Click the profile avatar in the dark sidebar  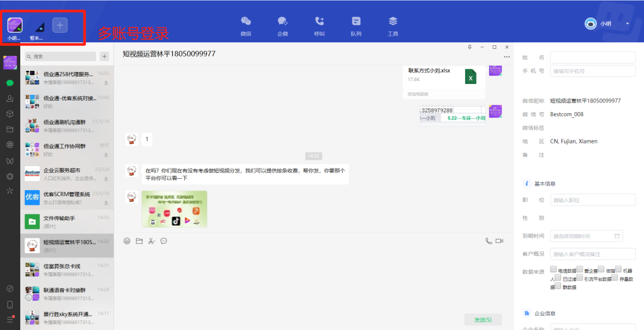pos(10,63)
